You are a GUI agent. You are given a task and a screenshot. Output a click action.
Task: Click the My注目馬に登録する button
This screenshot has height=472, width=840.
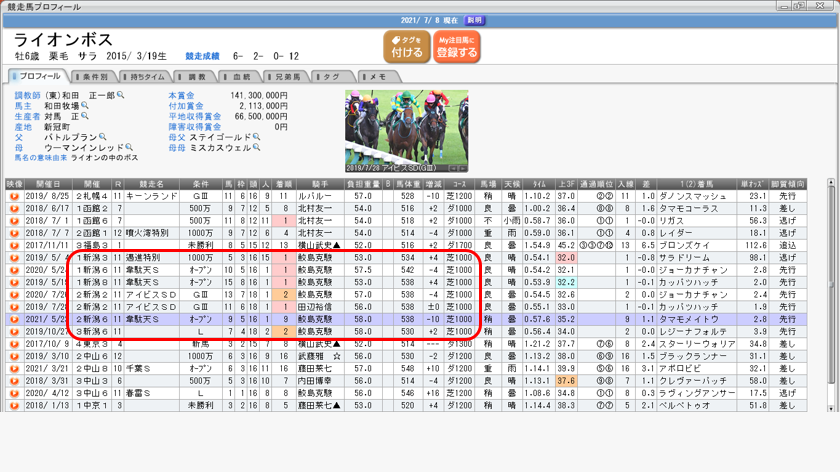pyautogui.click(x=456, y=46)
